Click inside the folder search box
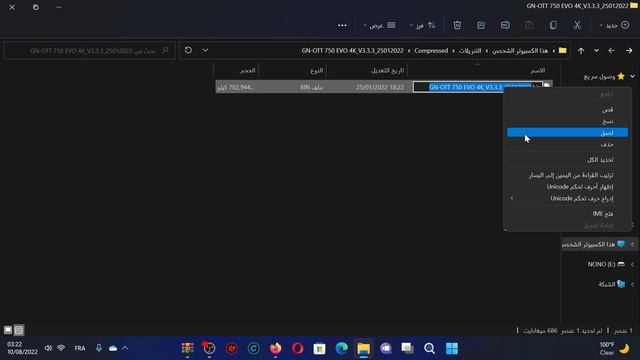Image resolution: width=640 pixels, height=360 pixels. pyautogui.click(x=90, y=51)
